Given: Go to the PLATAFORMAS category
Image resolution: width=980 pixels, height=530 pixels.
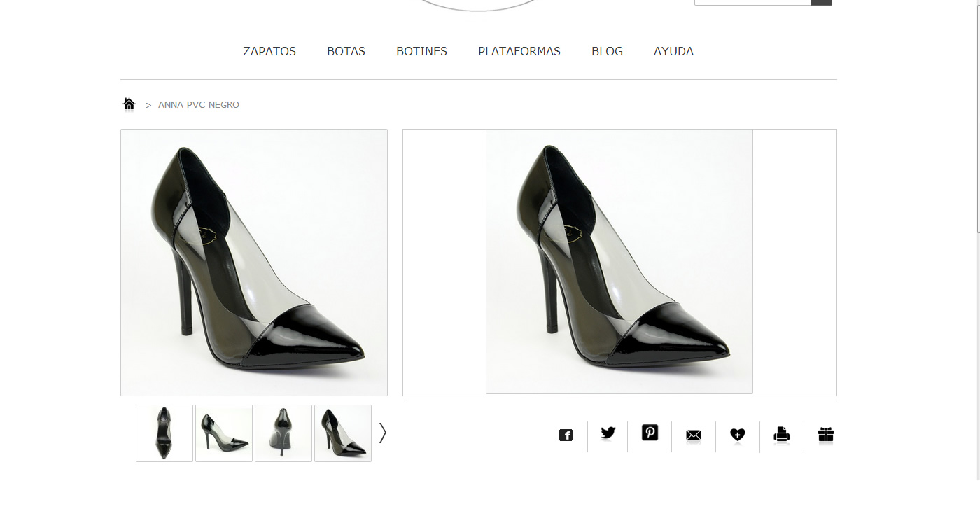Looking at the screenshot, I should [x=519, y=51].
